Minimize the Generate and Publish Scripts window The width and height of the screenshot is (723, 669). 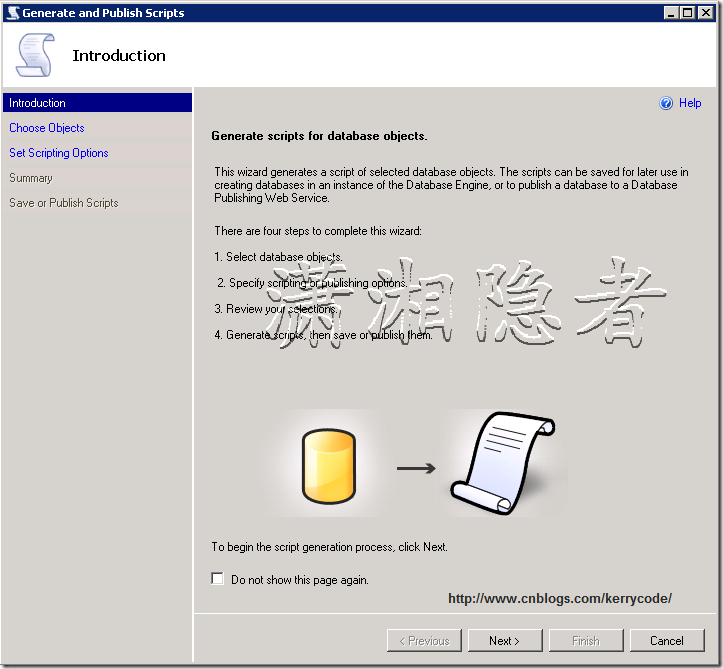coord(672,13)
